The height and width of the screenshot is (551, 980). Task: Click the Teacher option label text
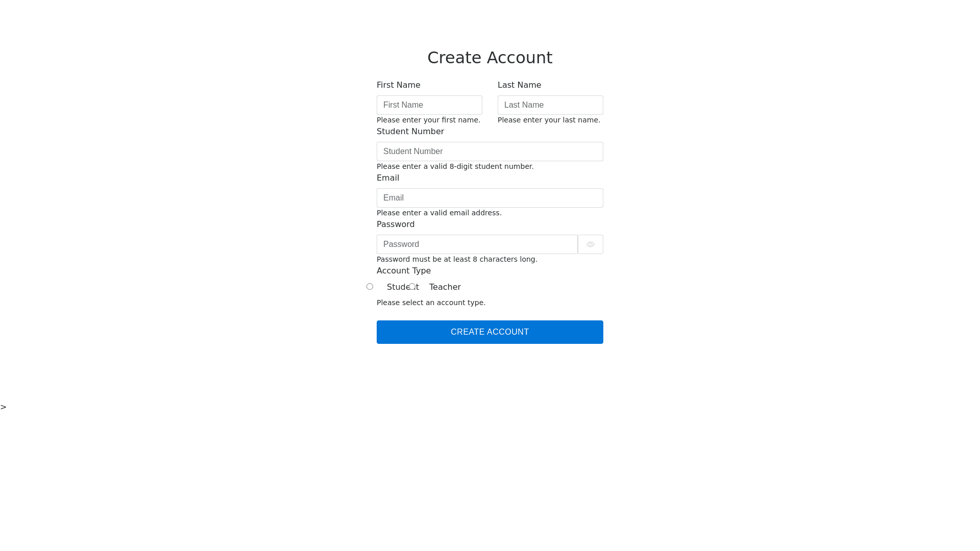point(445,287)
